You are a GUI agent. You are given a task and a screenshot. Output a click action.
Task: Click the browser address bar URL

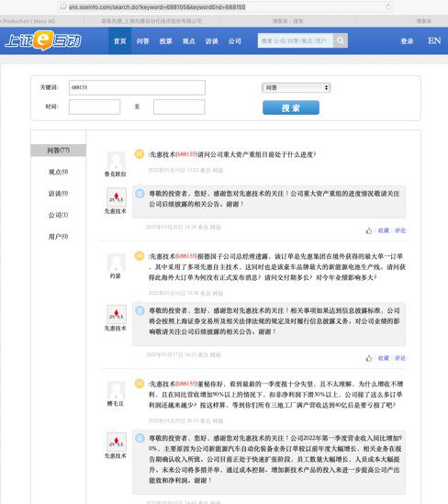coord(157,6)
